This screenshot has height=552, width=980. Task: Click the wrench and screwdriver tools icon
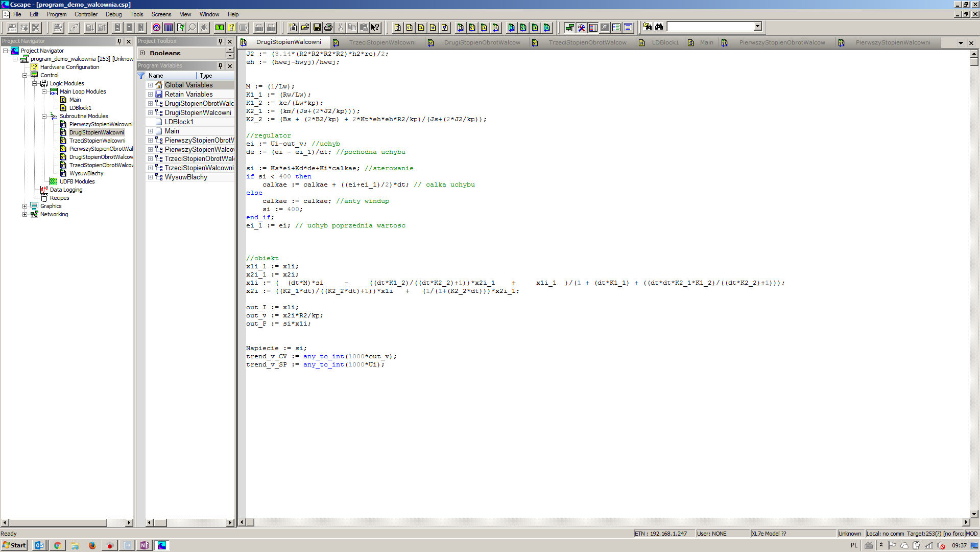click(581, 28)
